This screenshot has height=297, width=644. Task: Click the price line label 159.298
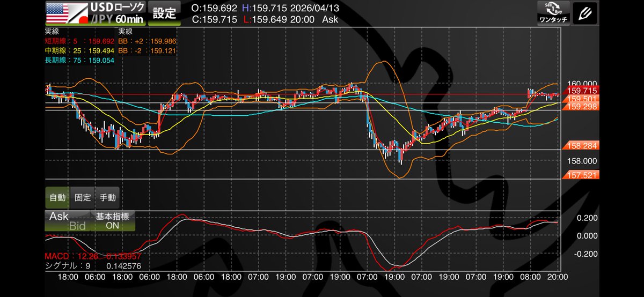pos(582,107)
